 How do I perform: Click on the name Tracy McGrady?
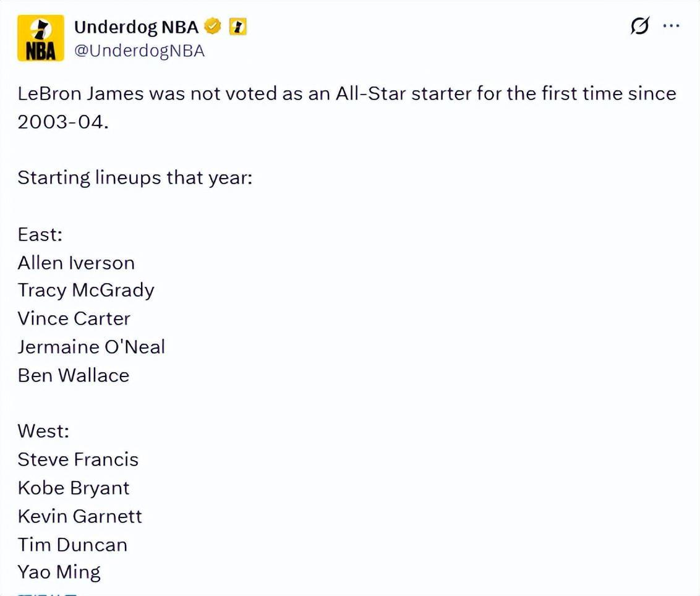86,291
